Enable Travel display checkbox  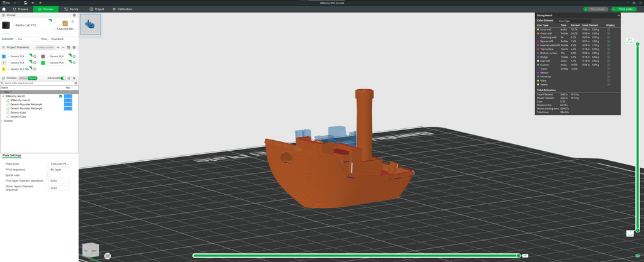(x=609, y=68)
